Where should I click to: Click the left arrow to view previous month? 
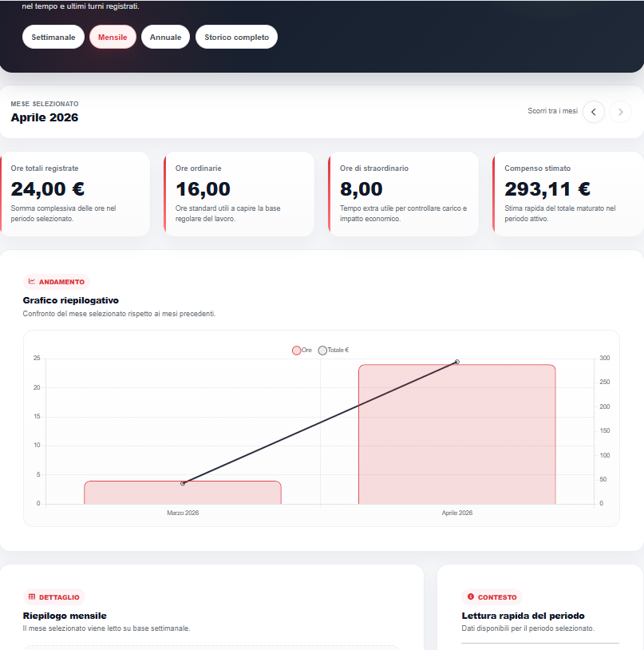coord(593,112)
